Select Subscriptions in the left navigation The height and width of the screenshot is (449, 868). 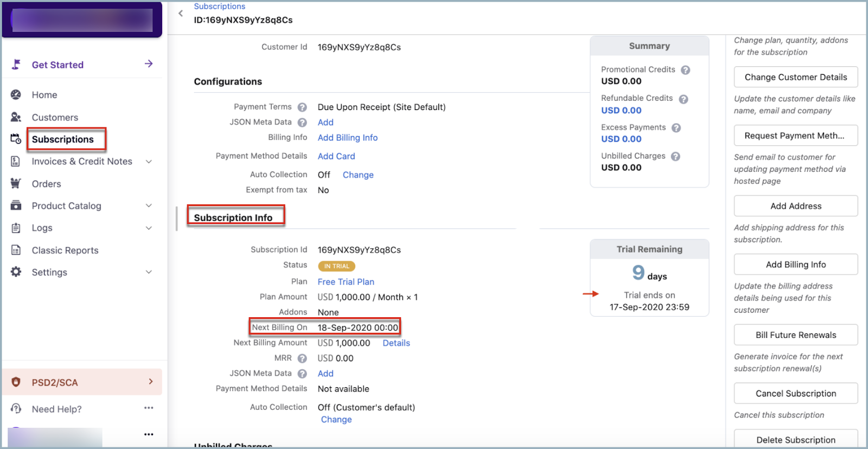click(x=63, y=139)
